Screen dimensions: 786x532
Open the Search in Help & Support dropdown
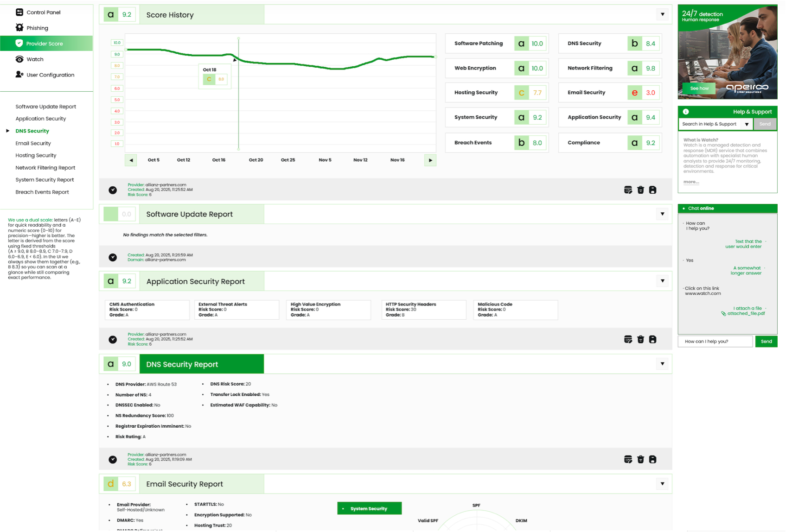coord(747,124)
